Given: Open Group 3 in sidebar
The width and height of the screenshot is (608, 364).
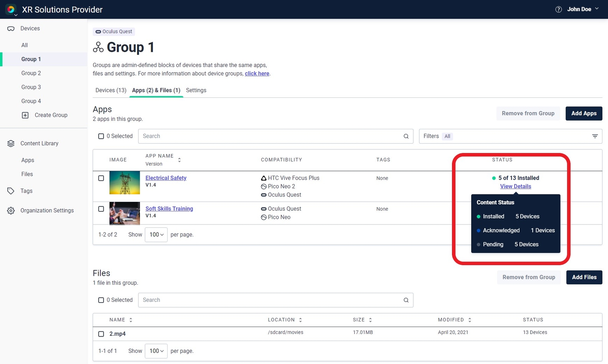Looking at the screenshot, I should coord(31,87).
